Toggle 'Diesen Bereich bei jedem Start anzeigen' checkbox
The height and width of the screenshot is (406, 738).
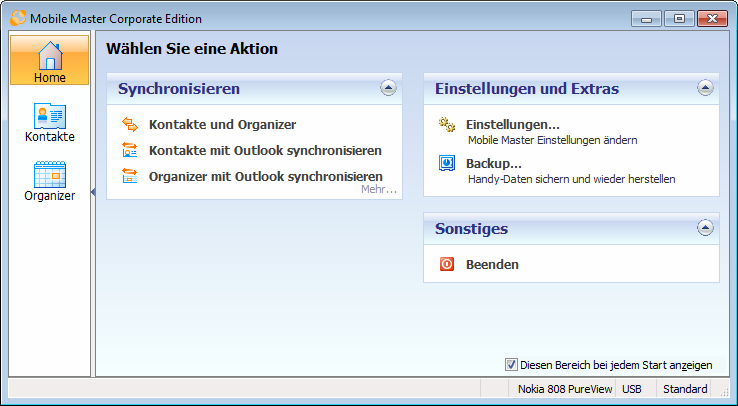[x=511, y=365]
